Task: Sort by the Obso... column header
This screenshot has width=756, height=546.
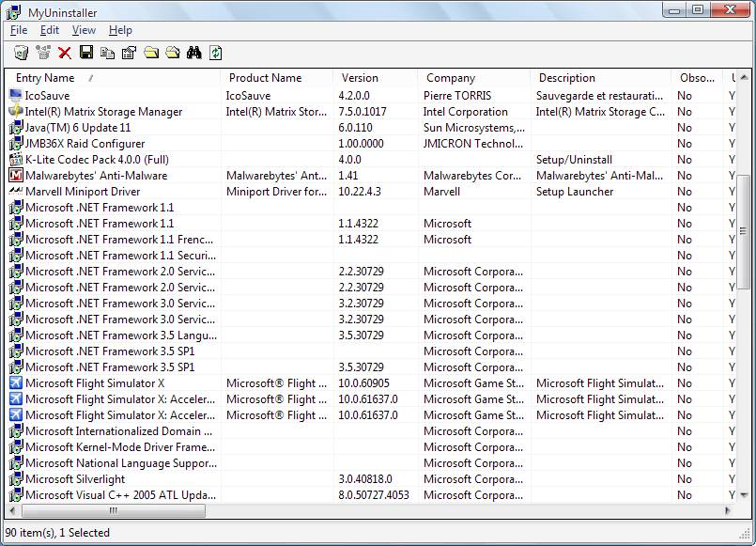Action: click(697, 78)
